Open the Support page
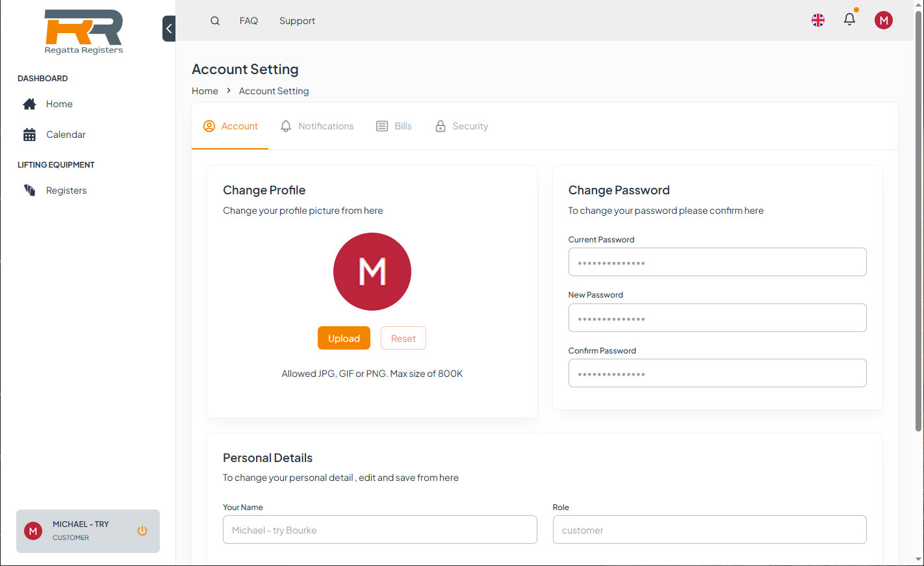Viewport: 924px width, 566px height. click(x=297, y=20)
